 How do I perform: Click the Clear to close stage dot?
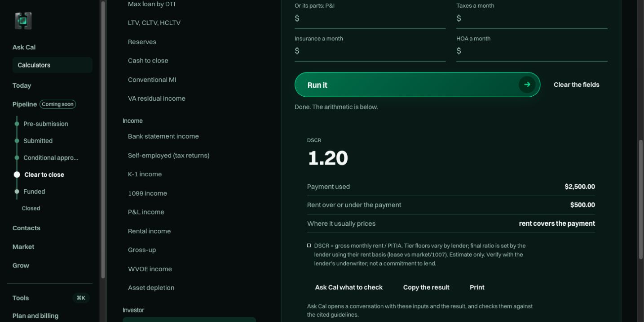click(17, 174)
